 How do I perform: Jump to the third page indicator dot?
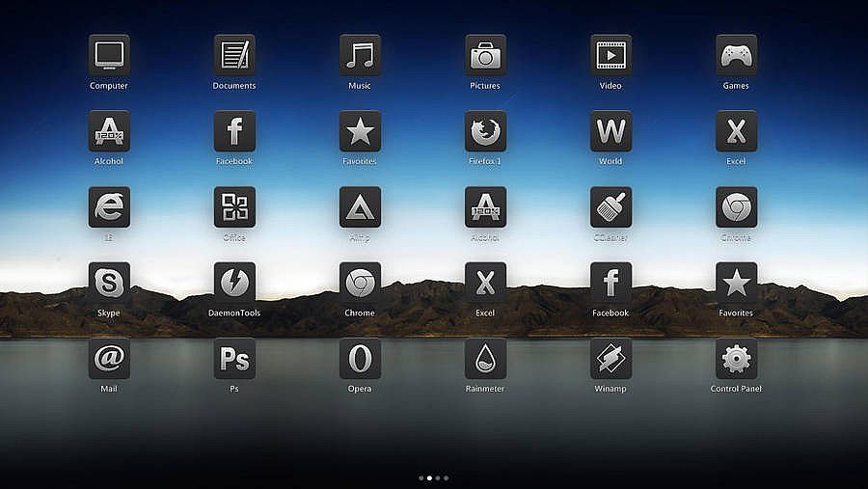438,478
